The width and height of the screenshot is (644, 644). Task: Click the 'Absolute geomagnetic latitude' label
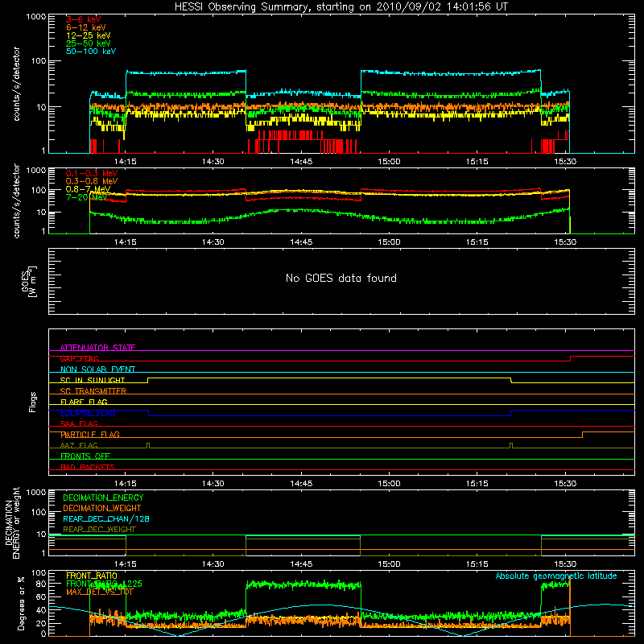(x=556, y=576)
